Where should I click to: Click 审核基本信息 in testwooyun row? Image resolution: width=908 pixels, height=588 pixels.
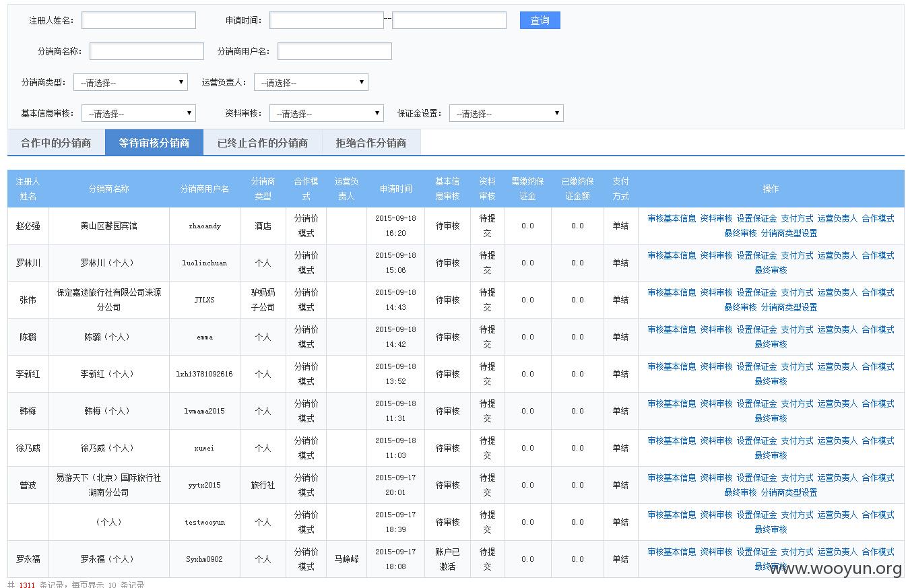click(x=672, y=515)
